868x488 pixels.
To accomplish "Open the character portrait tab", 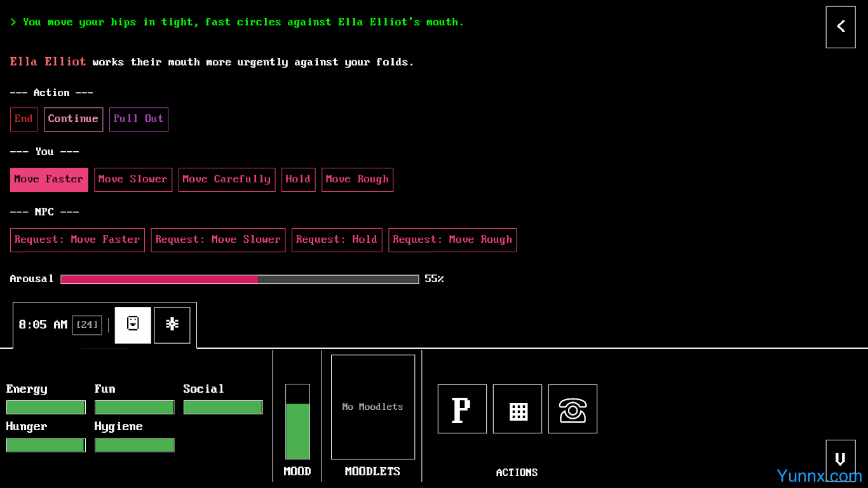I will pyautogui.click(x=133, y=325).
